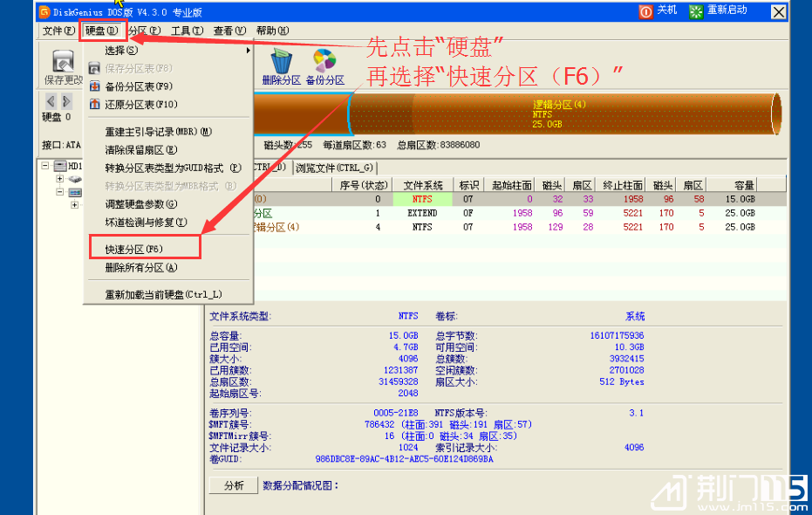Image resolution: width=812 pixels, height=515 pixels.
Task: Click the 起始柱面 column header
Action: point(512,185)
